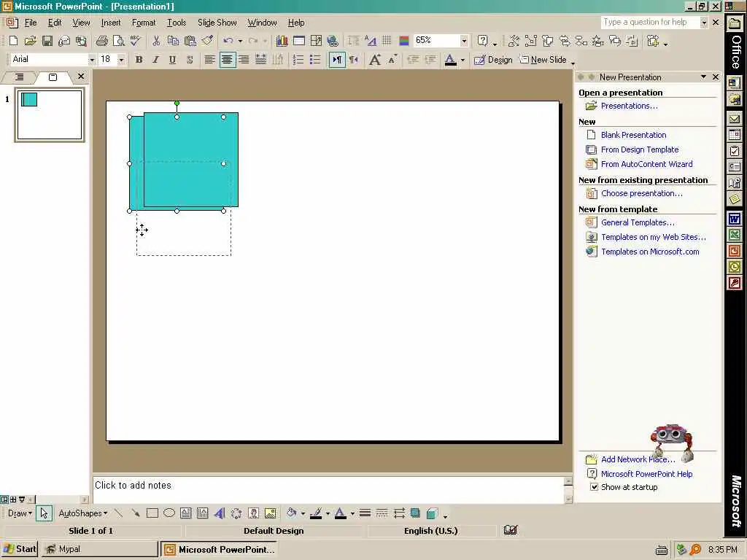747x560 pixels.
Task: Click the Open folder toolbar icon
Action: coord(30,41)
